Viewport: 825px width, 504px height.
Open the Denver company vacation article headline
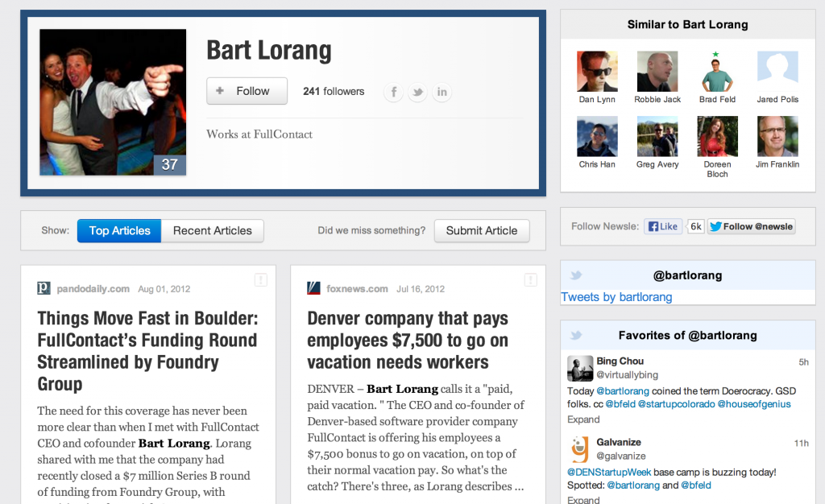click(408, 340)
